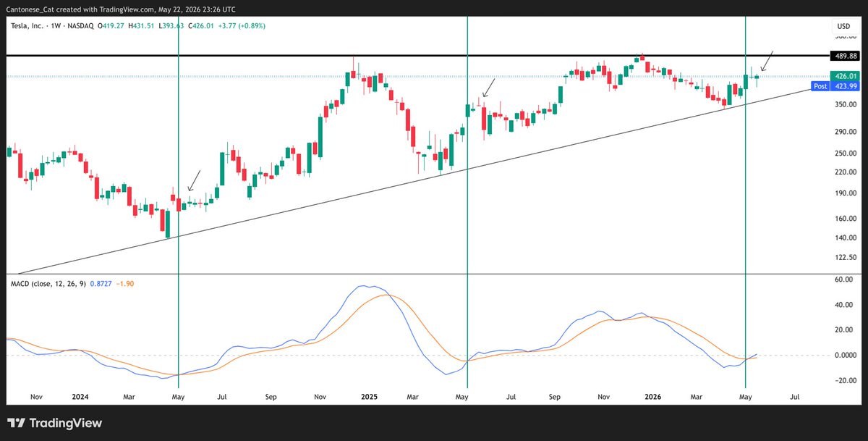Click the MACD (close, 12, 26, 9) indicator legend
This screenshot has width=868, height=441.
tap(48, 283)
